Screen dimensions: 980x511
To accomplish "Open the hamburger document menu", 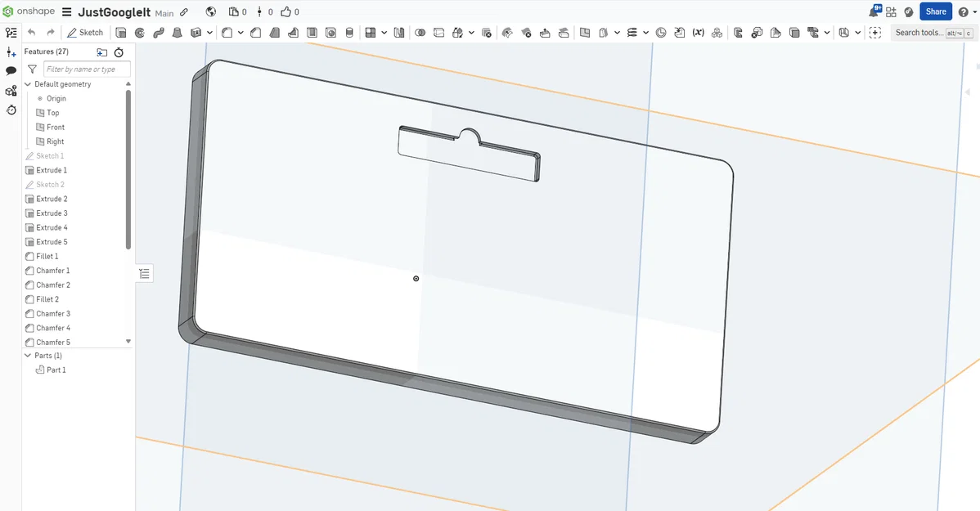I will click(x=66, y=12).
